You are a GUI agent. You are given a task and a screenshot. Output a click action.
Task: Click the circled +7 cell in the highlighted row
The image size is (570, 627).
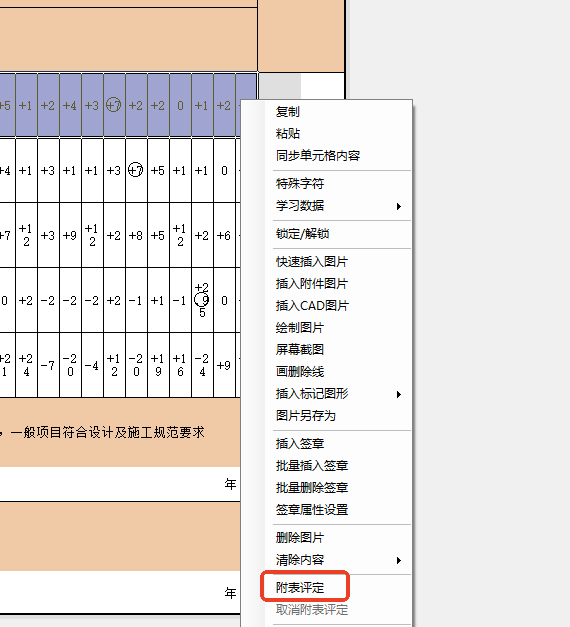click(x=114, y=105)
